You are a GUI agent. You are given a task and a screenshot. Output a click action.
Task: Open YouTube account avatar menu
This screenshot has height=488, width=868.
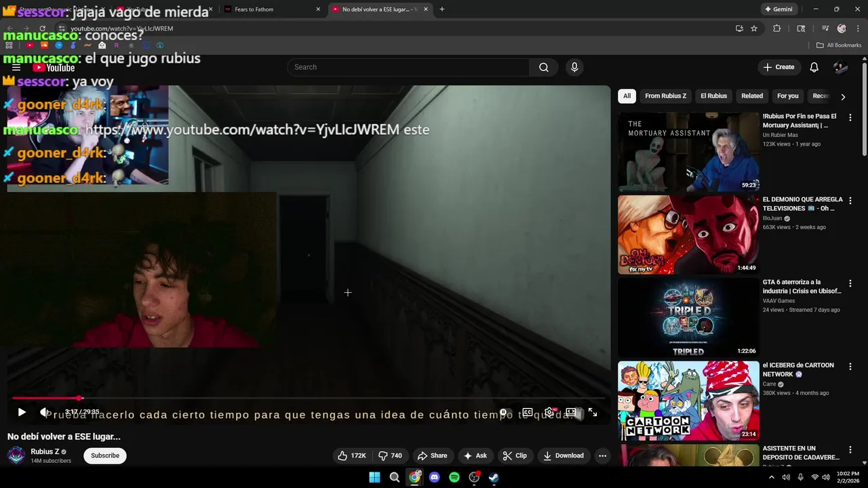[840, 67]
